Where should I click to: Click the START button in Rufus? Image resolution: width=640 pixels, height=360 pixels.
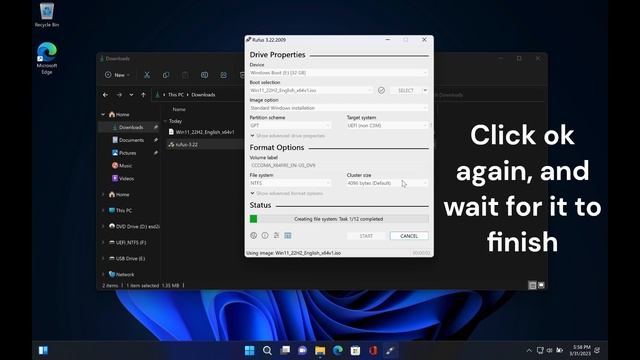(366, 236)
